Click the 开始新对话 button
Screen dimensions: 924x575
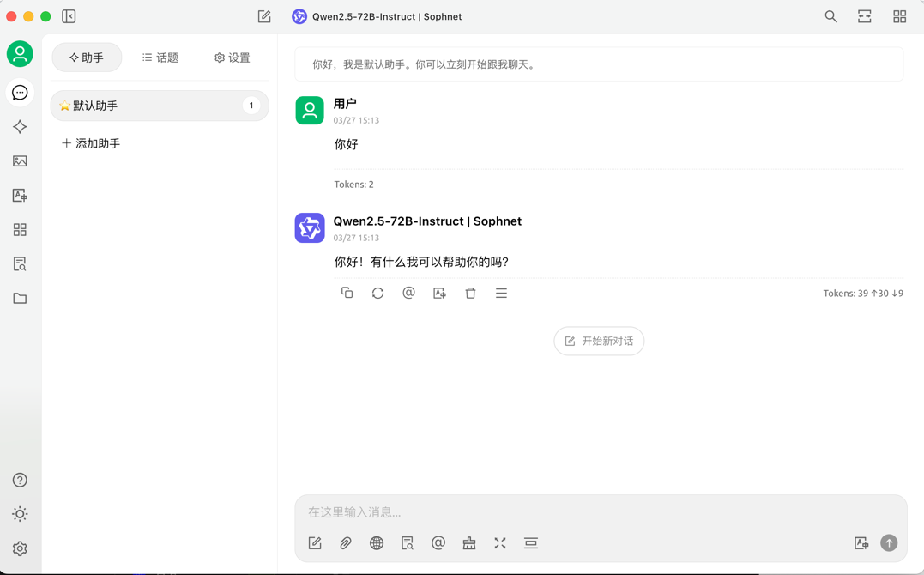599,341
